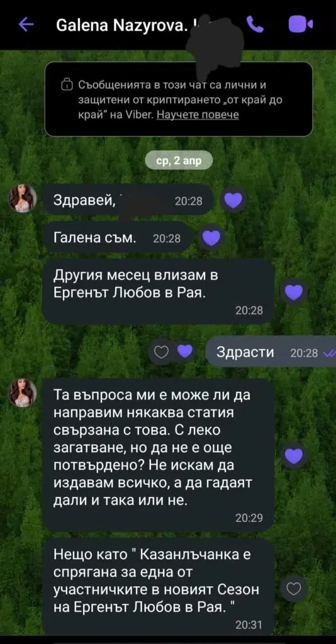Toggle heart on 'Та въпроса ми е' message
The image size is (336, 644).
(x=293, y=455)
